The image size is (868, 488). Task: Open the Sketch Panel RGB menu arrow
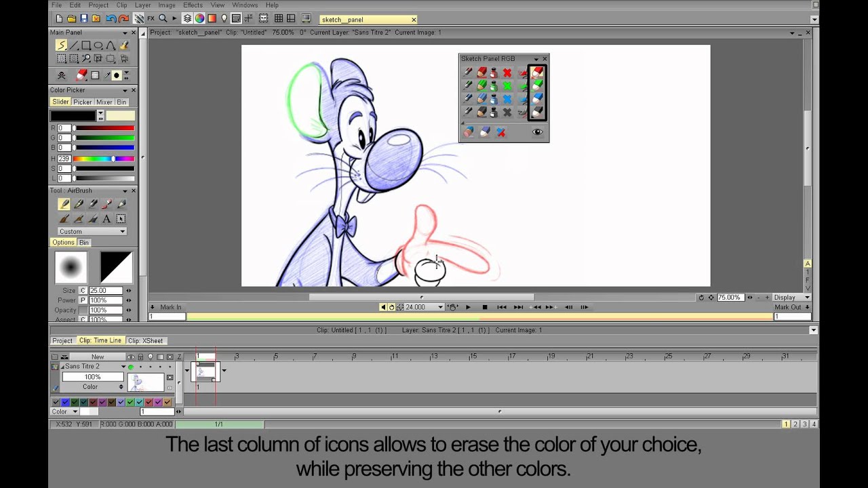(536, 59)
